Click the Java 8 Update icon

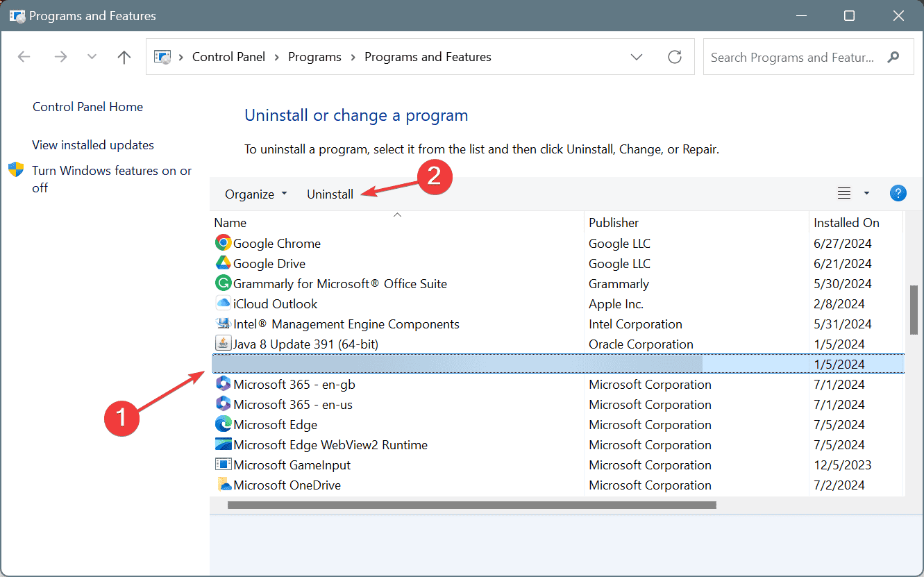pos(223,344)
